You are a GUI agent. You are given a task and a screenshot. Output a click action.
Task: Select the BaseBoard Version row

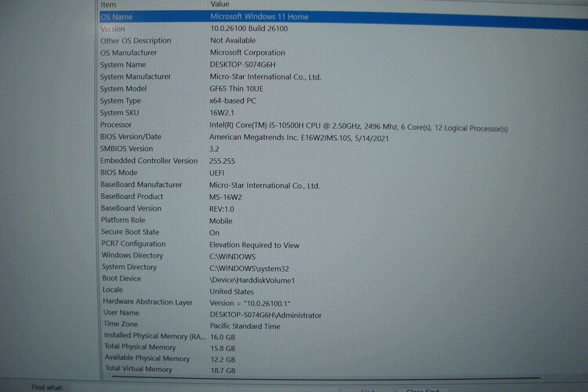pyautogui.click(x=344, y=209)
